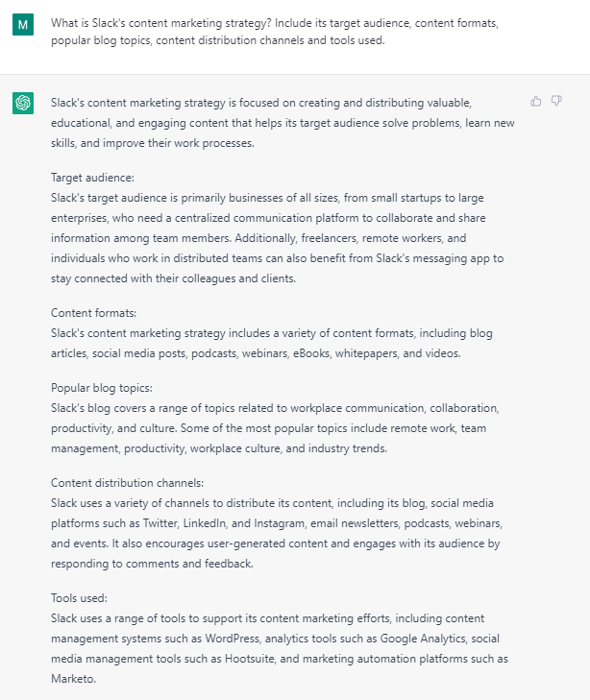Click the "Popular blog topics:" heading
The height and width of the screenshot is (700, 590).
(x=104, y=388)
